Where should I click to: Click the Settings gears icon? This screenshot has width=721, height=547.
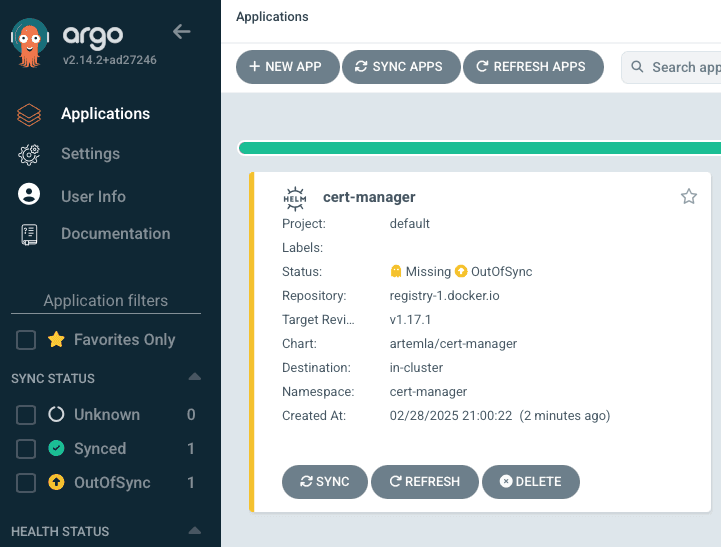(x=29, y=154)
